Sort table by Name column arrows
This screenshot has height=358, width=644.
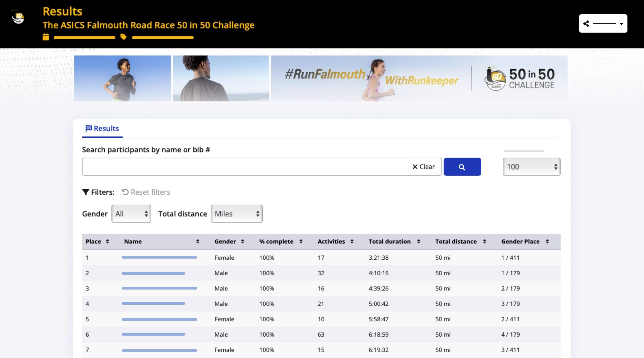click(x=197, y=241)
